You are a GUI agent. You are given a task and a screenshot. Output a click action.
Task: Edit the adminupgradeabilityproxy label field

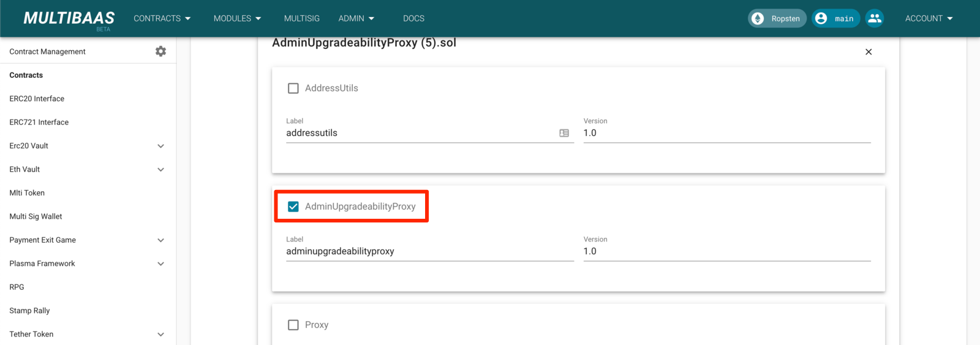coord(430,251)
